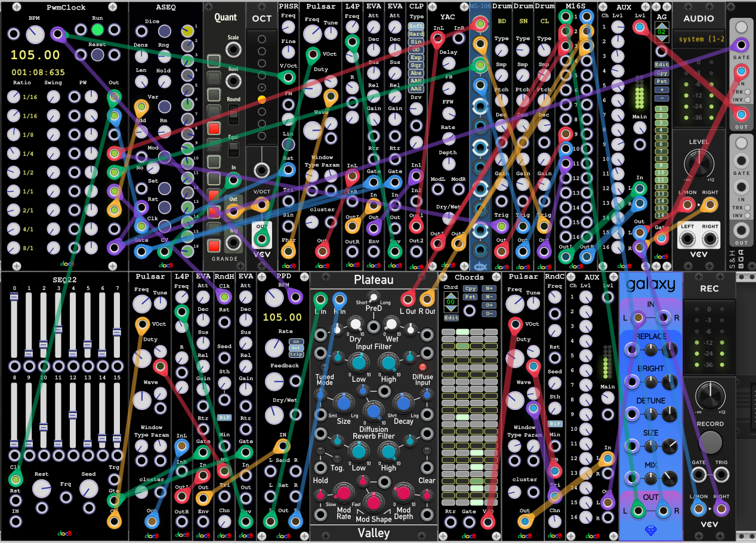
Task: Toggle the upper TRK switch on S&H
Action: pyautogui.click(x=748, y=93)
